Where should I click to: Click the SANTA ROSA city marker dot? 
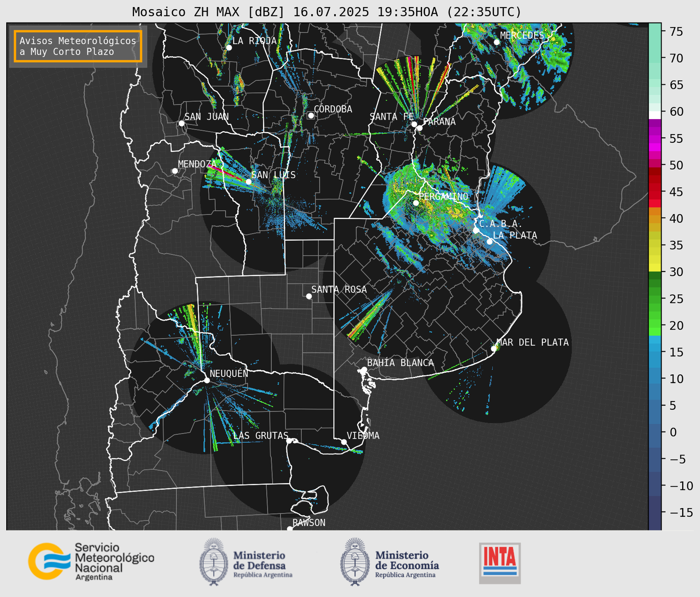click(x=309, y=296)
